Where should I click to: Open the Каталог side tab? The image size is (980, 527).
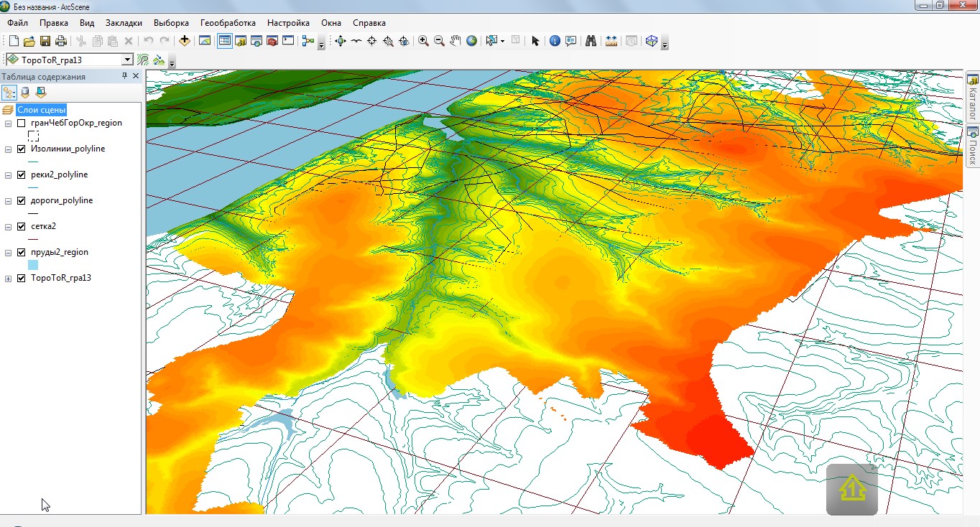point(973,97)
